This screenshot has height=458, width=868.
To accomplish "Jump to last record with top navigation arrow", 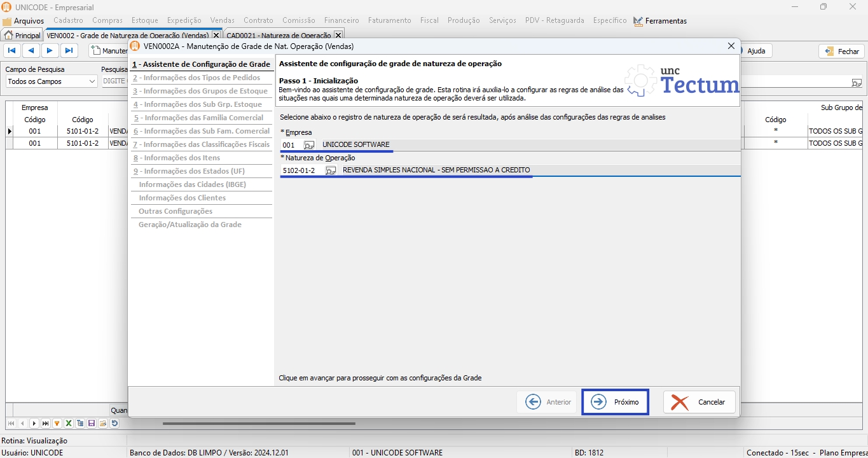I will point(69,51).
